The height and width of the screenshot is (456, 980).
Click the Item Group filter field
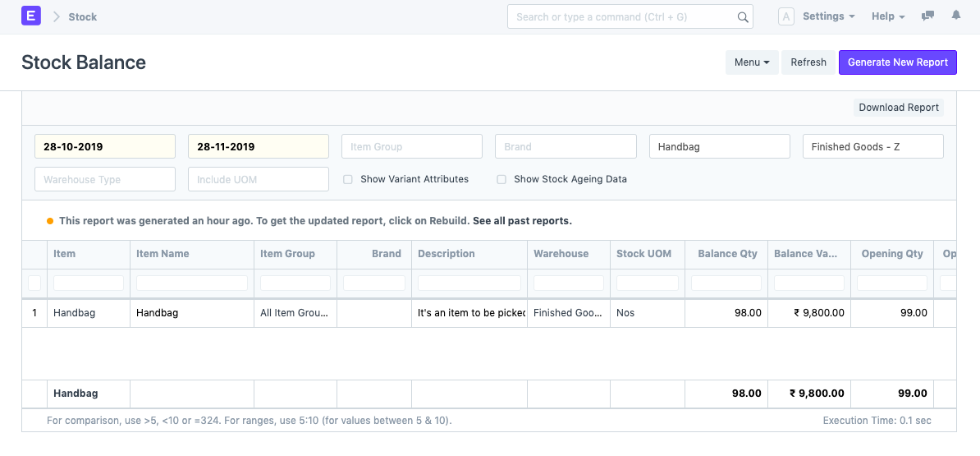pyautogui.click(x=411, y=147)
